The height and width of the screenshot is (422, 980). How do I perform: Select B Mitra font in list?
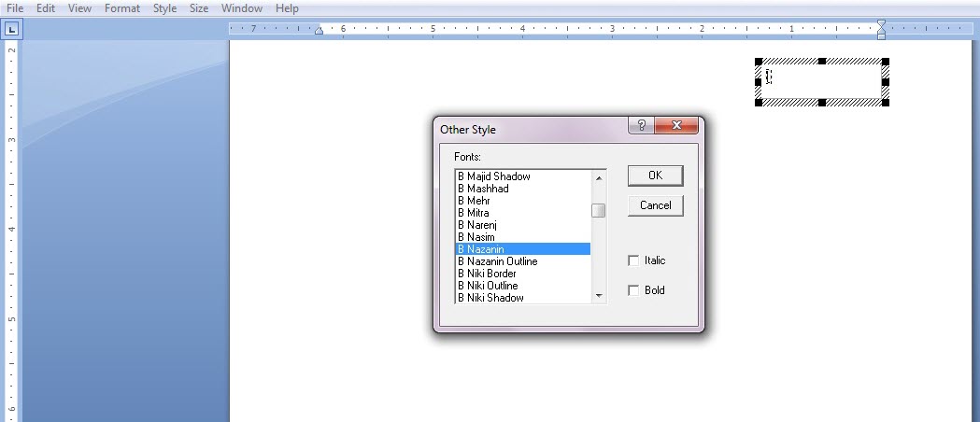[x=473, y=213]
